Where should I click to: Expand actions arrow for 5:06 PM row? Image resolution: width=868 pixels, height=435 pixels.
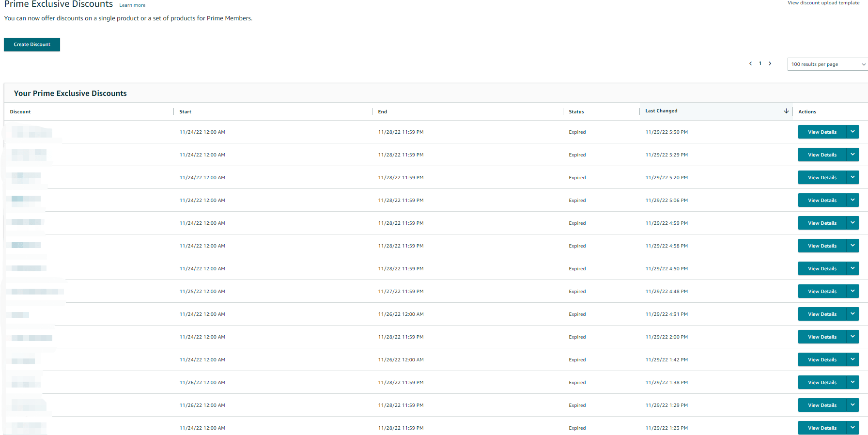point(852,200)
